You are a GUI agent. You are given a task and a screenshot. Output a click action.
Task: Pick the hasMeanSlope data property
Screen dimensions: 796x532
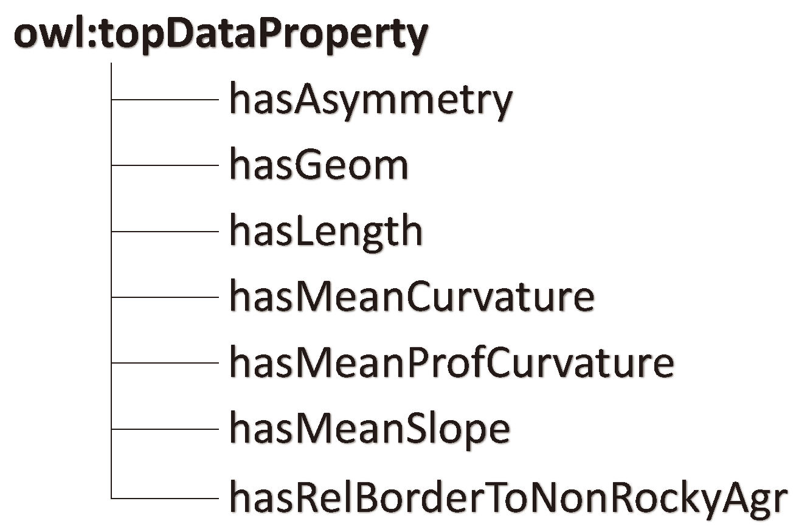click(369, 429)
